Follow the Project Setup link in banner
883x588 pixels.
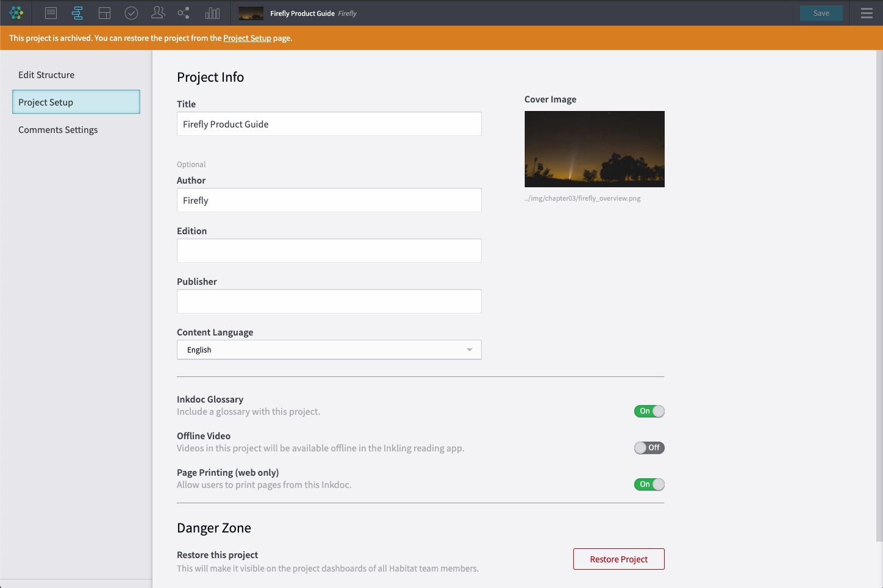[x=247, y=38]
